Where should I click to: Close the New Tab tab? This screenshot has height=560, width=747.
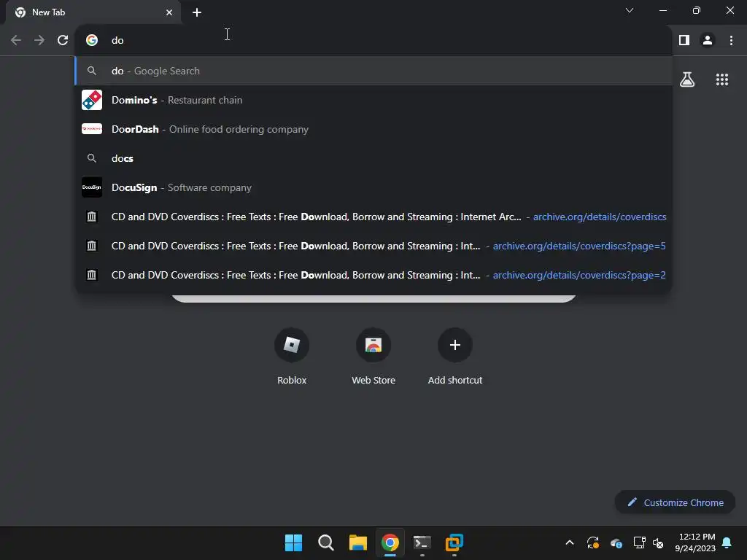coord(169,12)
